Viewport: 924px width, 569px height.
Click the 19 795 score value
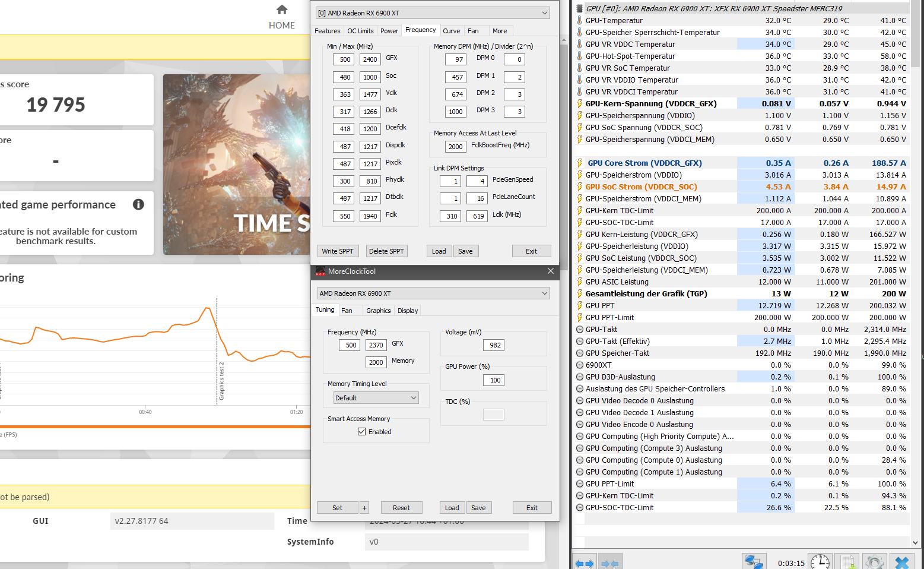[56, 105]
